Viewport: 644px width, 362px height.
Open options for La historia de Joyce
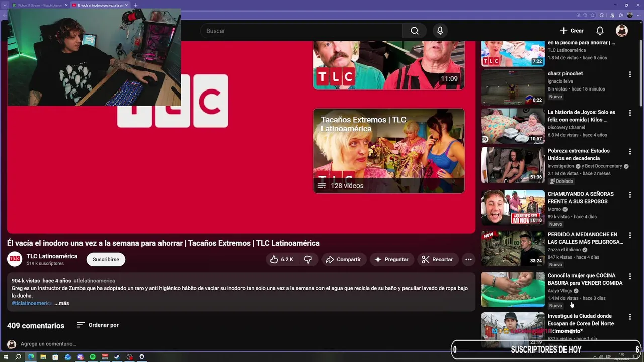630,113
